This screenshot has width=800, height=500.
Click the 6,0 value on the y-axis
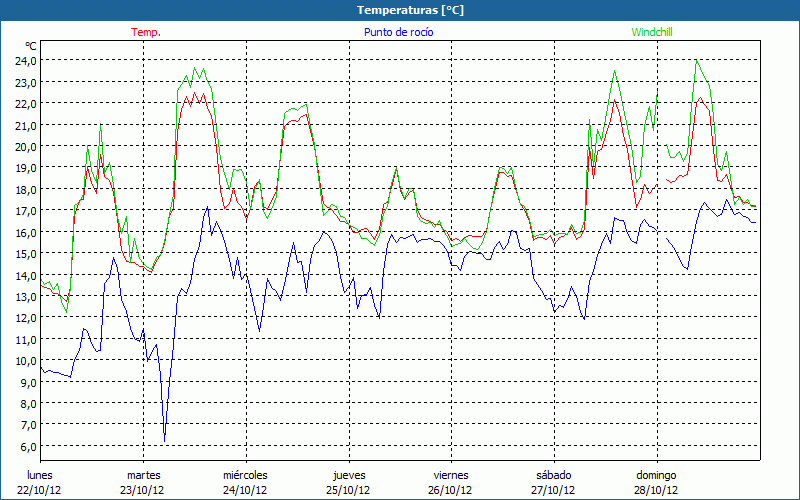pos(28,447)
